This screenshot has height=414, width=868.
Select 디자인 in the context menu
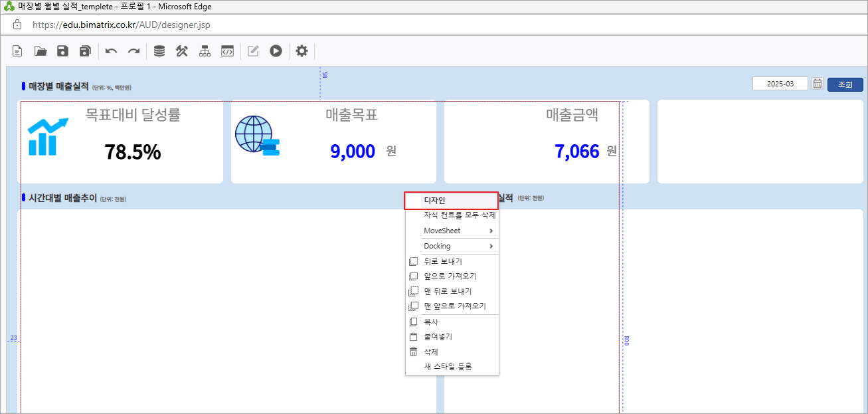pos(452,200)
